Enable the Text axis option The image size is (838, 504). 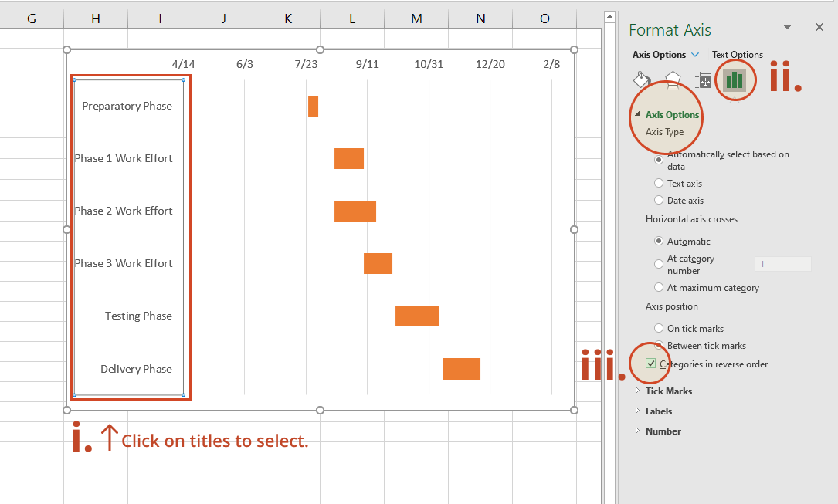(x=658, y=183)
